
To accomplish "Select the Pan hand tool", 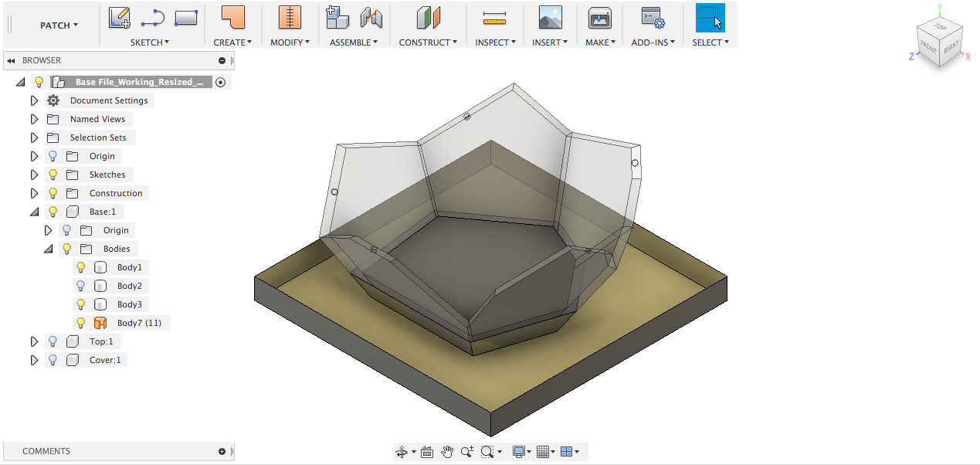I will tap(447, 452).
